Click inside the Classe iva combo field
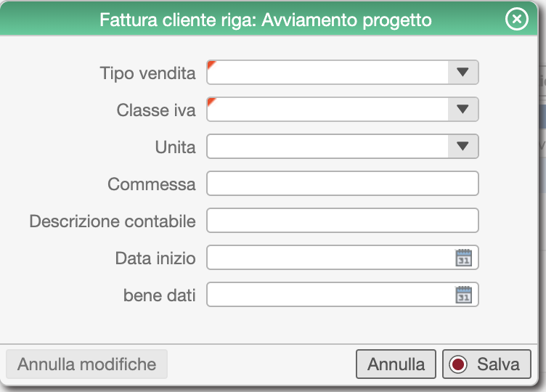Image resolution: width=546 pixels, height=392 pixels. click(x=327, y=110)
